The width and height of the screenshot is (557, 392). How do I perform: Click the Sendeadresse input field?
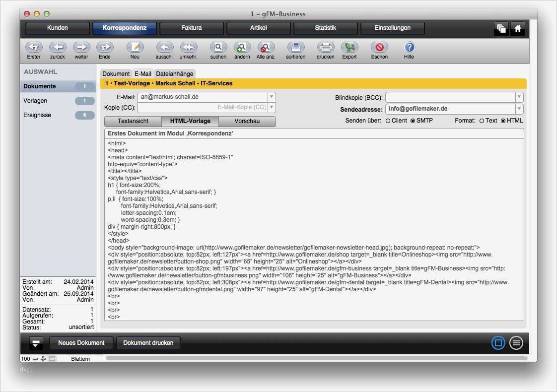[x=450, y=109]
